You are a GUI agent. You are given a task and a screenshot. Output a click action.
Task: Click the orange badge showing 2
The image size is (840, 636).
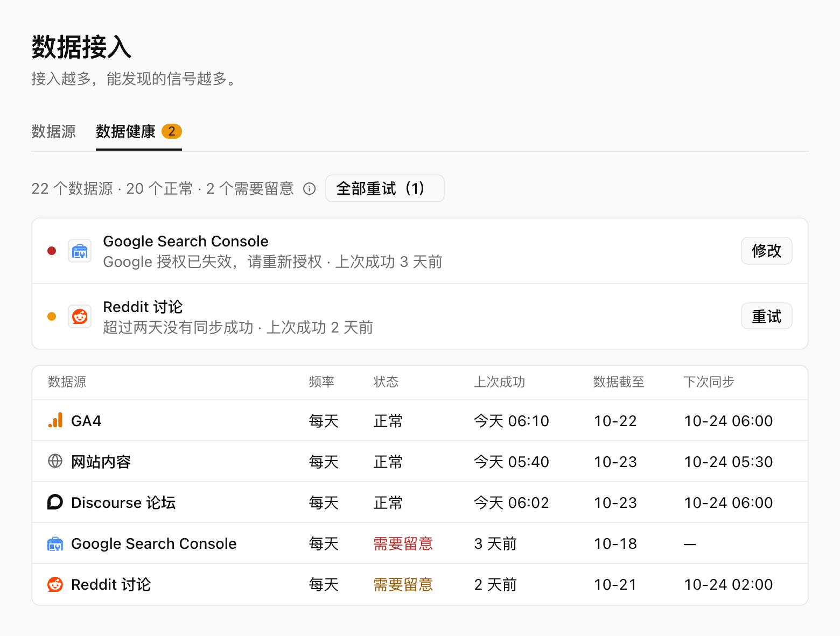click(172, 131)
